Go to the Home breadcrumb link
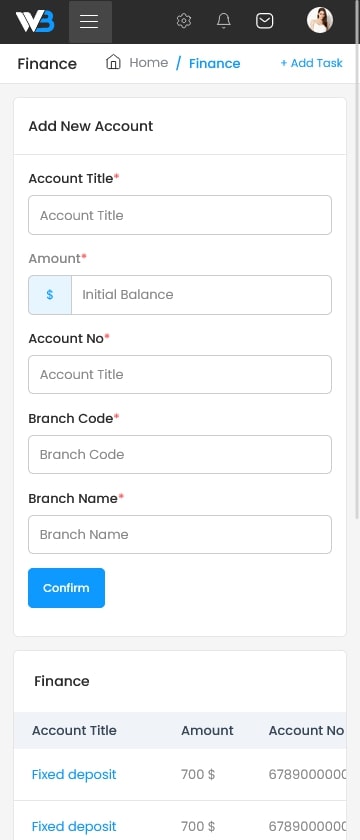This screenshot has width=360, height=840. click(148, 63)
